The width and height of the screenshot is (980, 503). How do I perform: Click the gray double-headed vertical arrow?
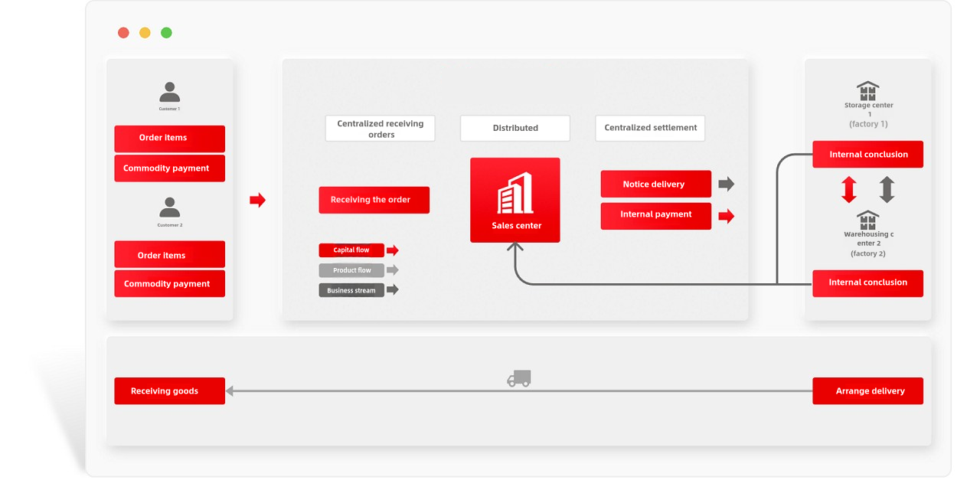pos(887,189)
